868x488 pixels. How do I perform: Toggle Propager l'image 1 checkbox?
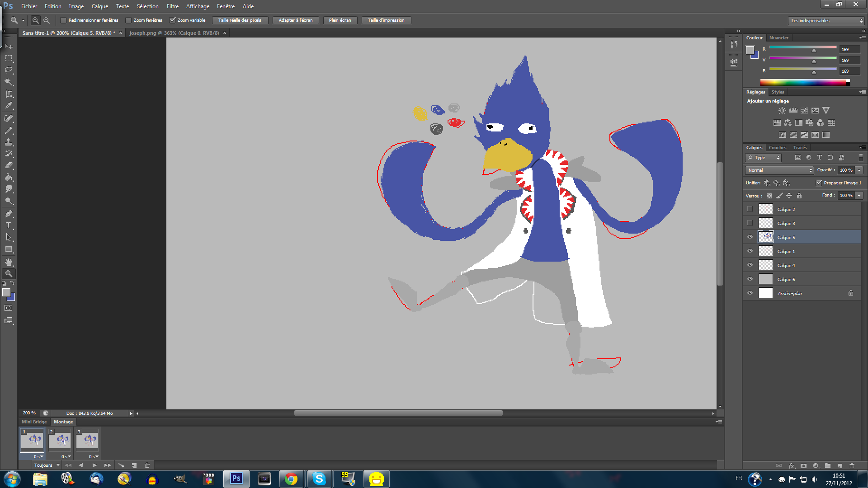(x=819, y=183)
